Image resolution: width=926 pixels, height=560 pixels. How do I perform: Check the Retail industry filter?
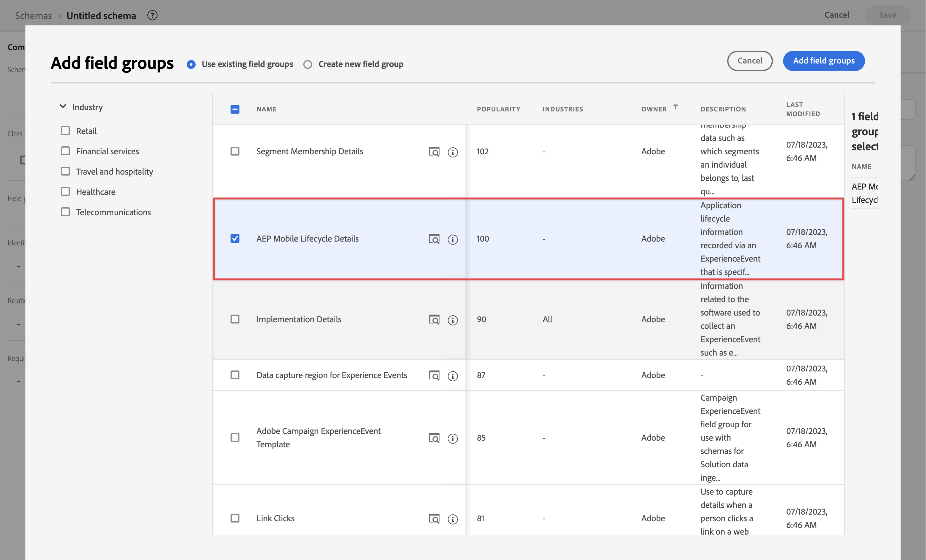click(65, 131)
